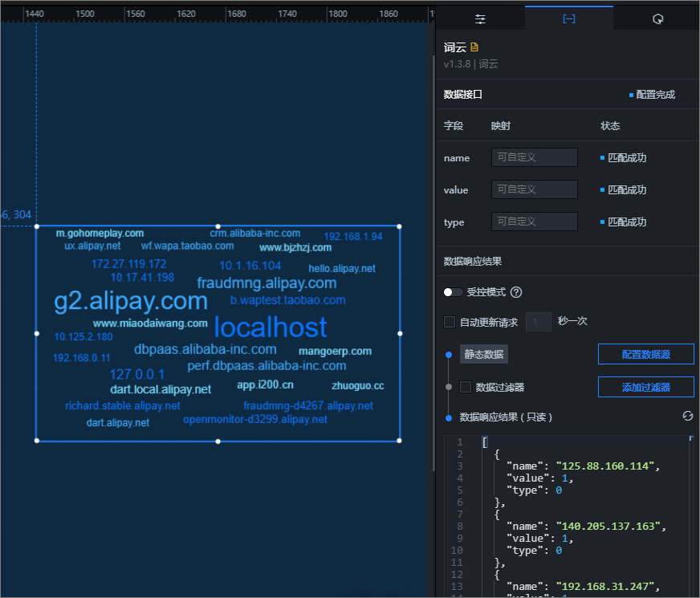The width and height of the screenshot is (700, 598).
Task: Switch to the data interface tab icon
Action: 568,18
